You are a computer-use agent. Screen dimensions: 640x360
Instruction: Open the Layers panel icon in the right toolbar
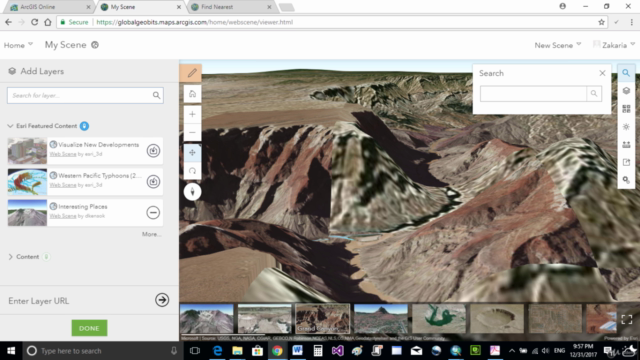[626, 91]
